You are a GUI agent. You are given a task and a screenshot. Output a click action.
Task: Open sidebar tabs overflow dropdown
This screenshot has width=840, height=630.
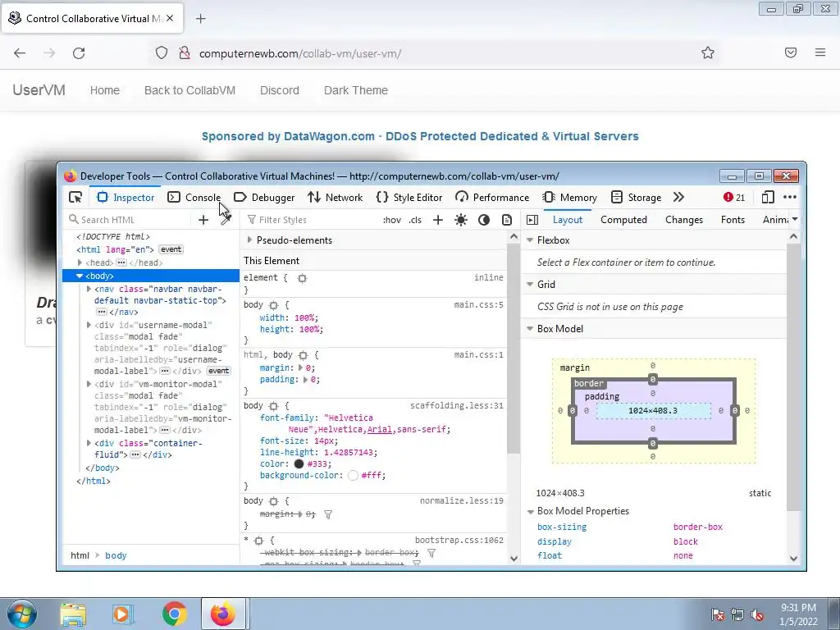(795, 220)
